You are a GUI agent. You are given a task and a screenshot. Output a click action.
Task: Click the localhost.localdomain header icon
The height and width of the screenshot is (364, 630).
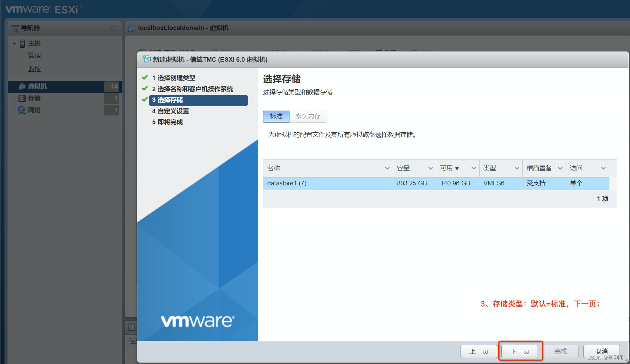tap(132, 28)
